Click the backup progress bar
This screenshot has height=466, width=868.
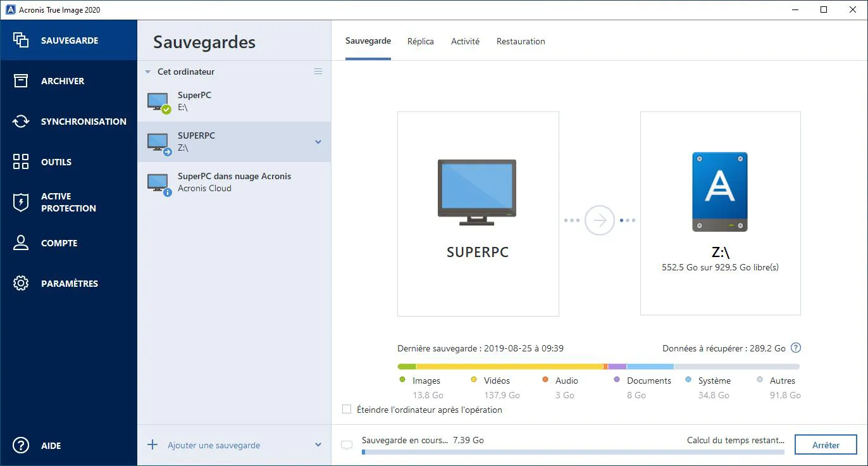coord(573,452)
